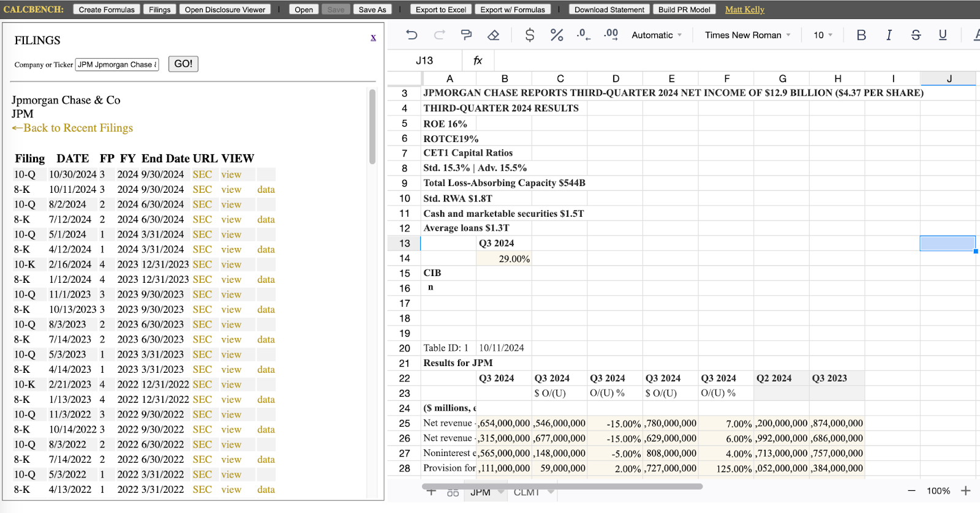Screen dimensions: 980x513
Task: Click Export w/ Formulas button
Action: pos(513,9)
